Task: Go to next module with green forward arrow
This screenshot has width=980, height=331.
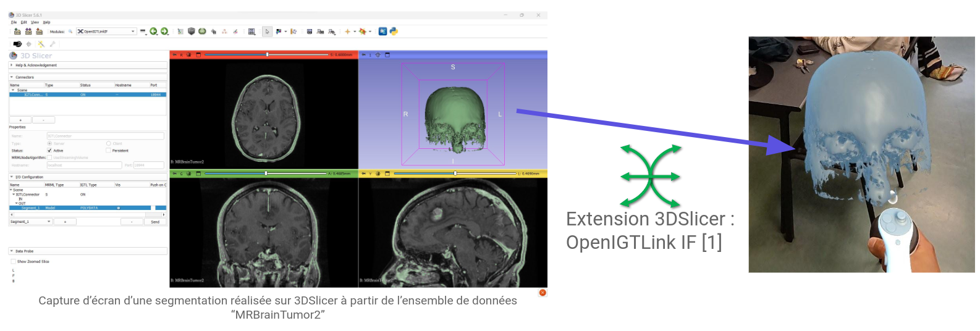Action: [x=164, y=31]
